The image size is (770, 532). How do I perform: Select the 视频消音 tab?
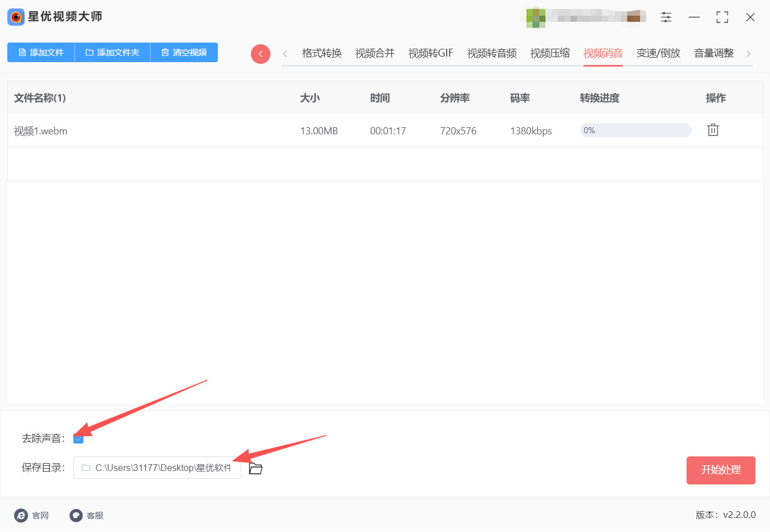click(603, 53)
